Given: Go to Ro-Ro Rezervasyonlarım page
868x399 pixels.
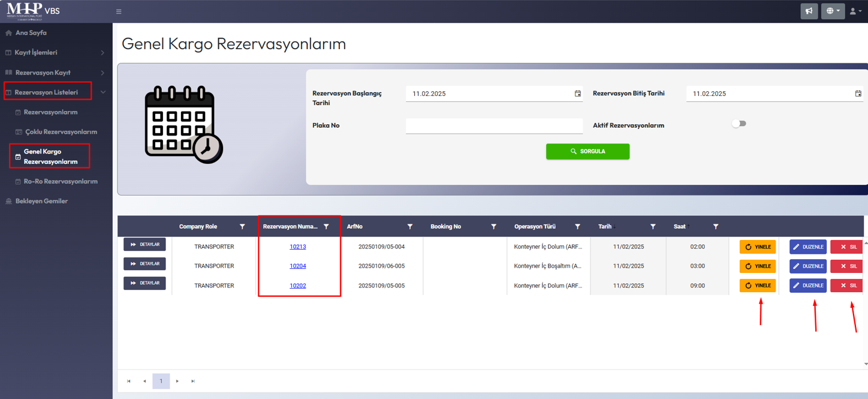Looking at the screenshot, I should (x=60, y=181).
